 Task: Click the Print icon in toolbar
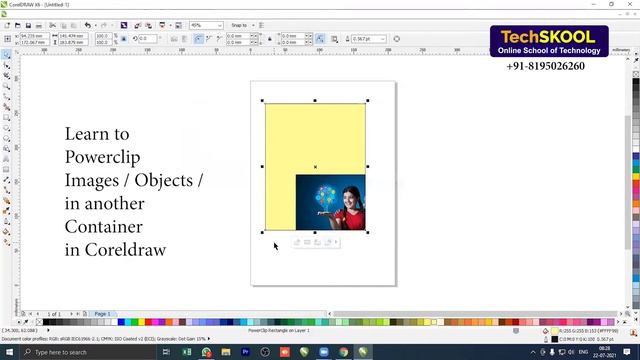(39, 25)
